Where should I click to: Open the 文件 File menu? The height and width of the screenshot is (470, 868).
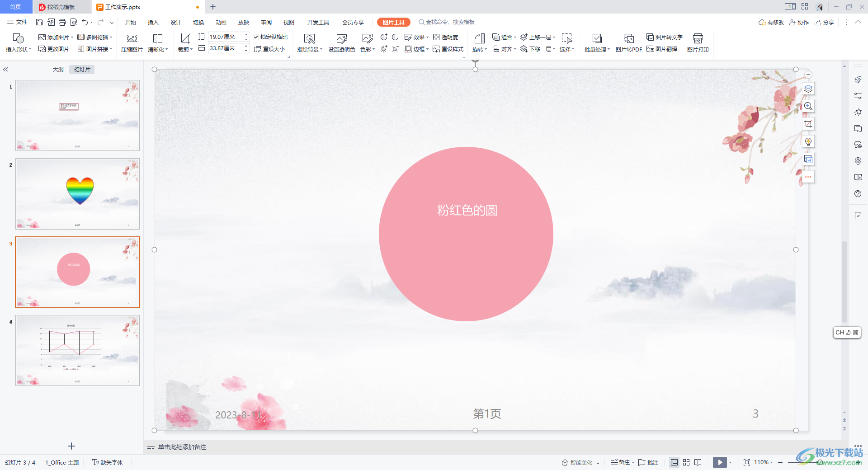coord(17,22)
